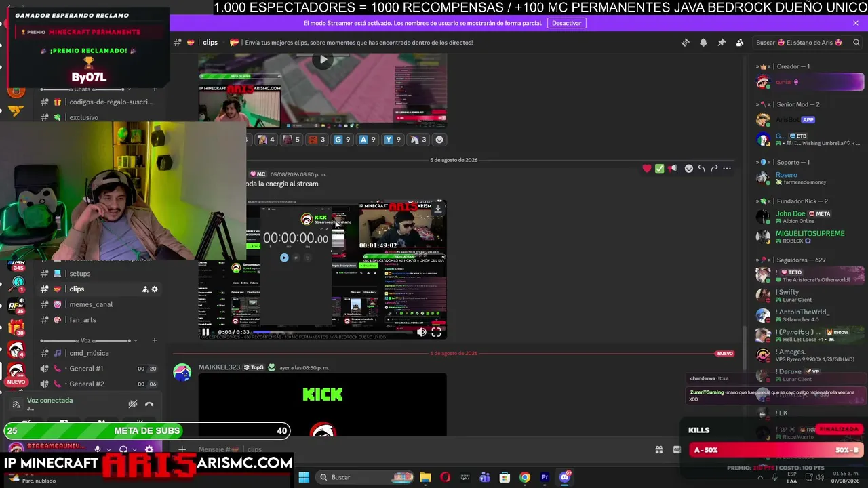This screenshot has width=868, height=488.
Task: Open more options for hovered message
Action: [727, 168]
